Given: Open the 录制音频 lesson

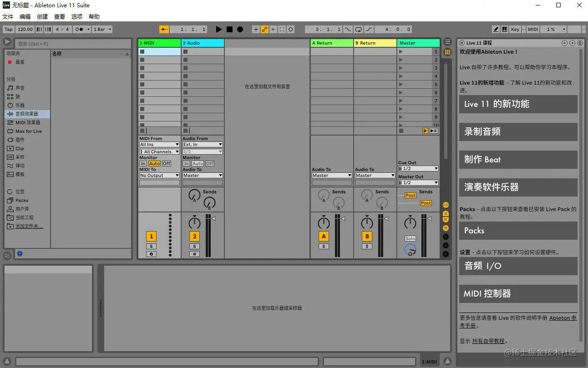Looking at the screenshot, I should [518, 132].
